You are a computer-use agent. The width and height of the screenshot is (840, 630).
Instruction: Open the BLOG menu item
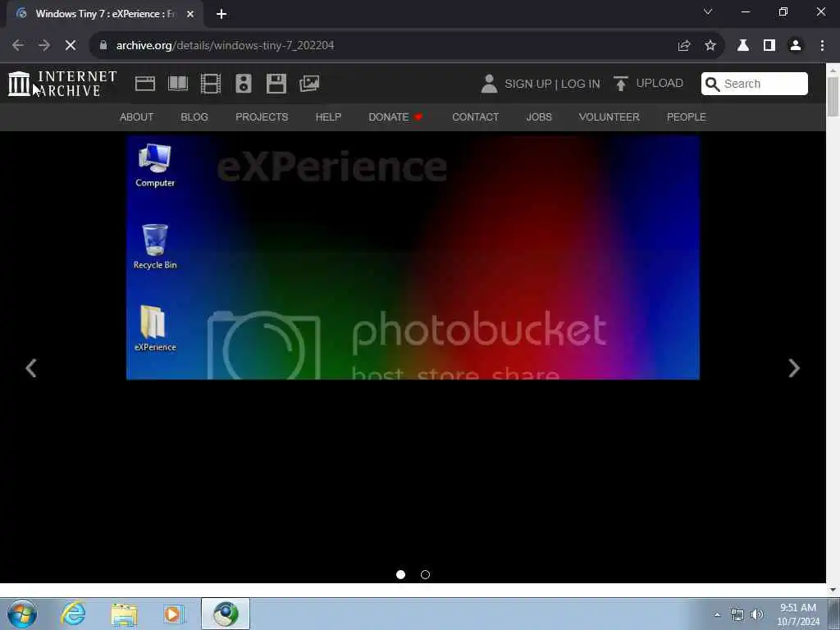[x=194, y=116]
